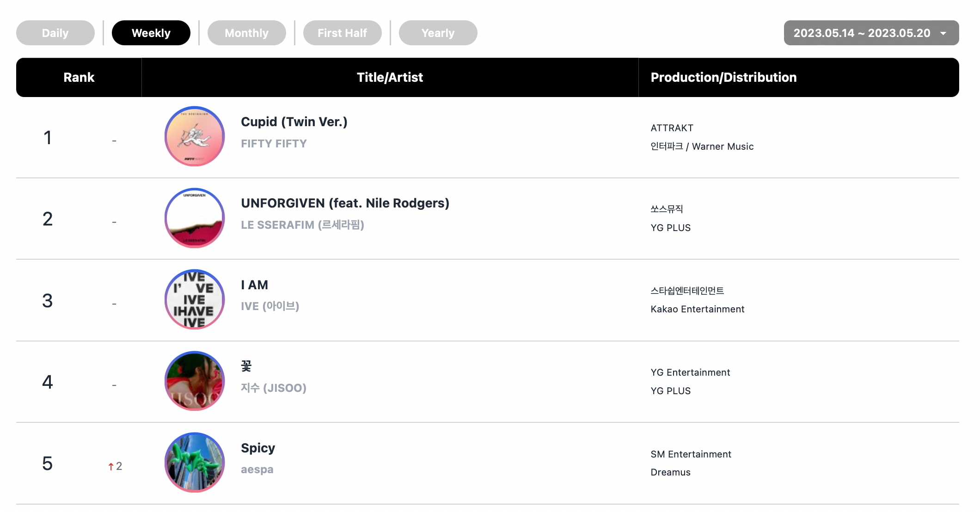Click the dropdown arrow beside the date range
This screenshot has height=512, width=980.
(x=943, y=33)
